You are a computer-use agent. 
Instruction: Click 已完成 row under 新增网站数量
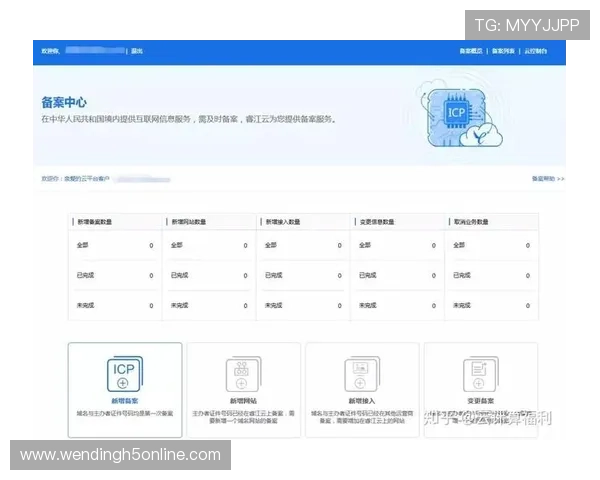[209, 275]
